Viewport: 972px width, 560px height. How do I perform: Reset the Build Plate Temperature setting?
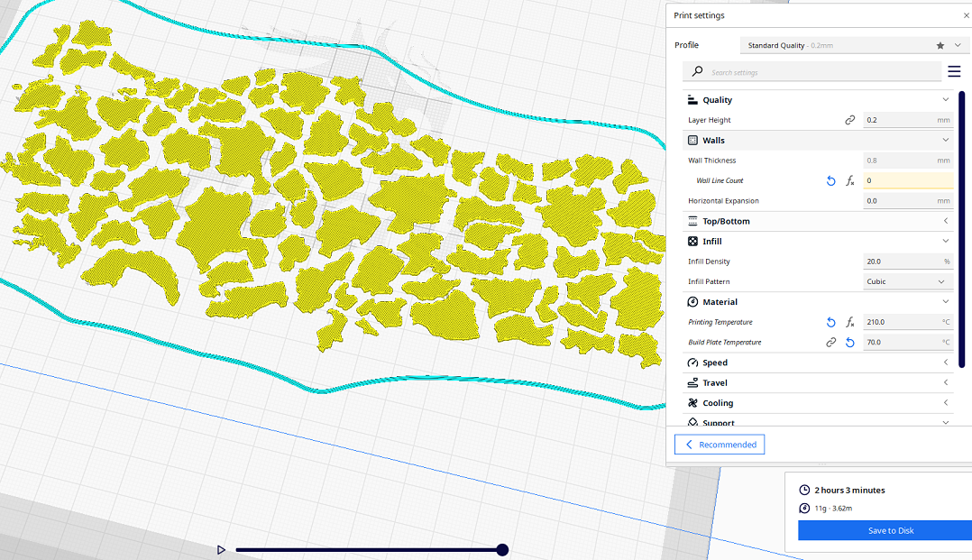(x=849, y=343)
